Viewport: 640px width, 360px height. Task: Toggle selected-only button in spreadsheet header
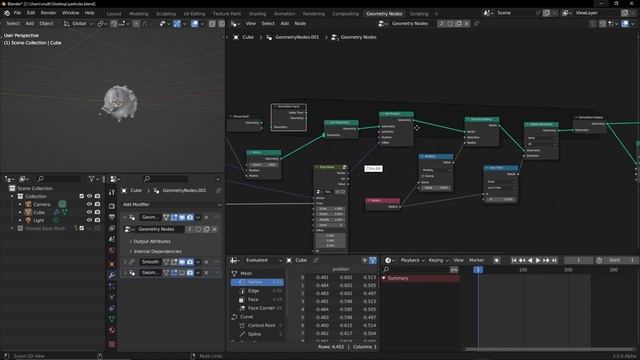[x=364, y=260]
